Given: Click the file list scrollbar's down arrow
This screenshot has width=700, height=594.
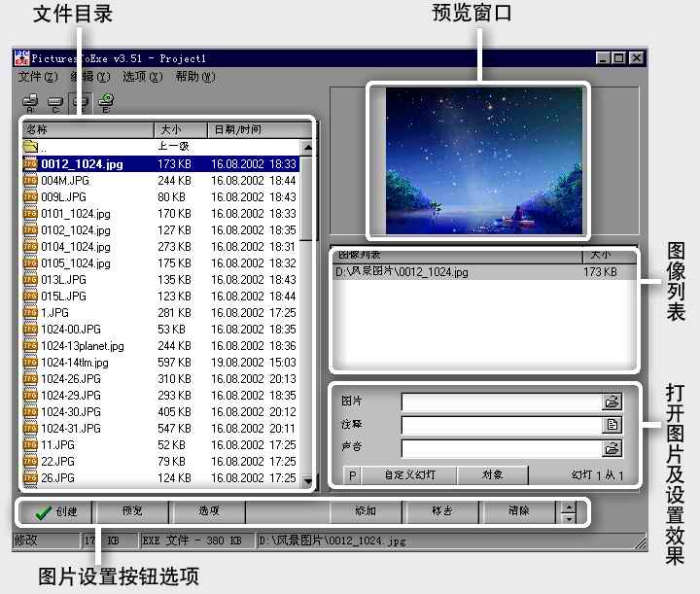Looking at the screenshot, I should click(x=307, y=480).
